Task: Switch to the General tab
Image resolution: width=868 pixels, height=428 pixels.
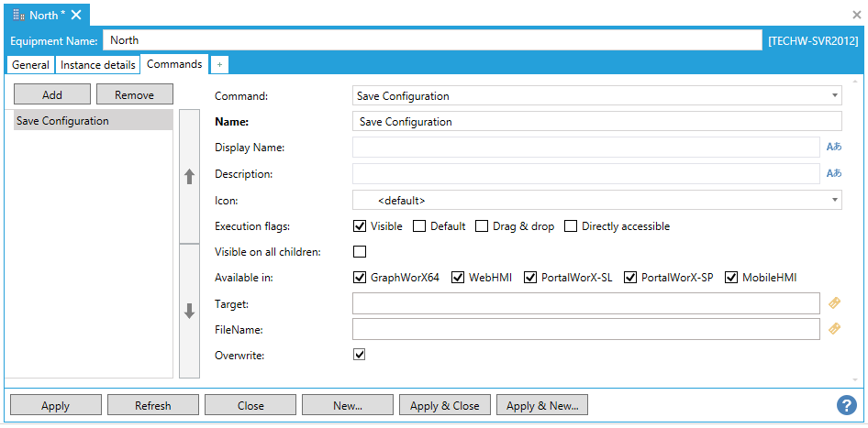Action: click(30, 65)
